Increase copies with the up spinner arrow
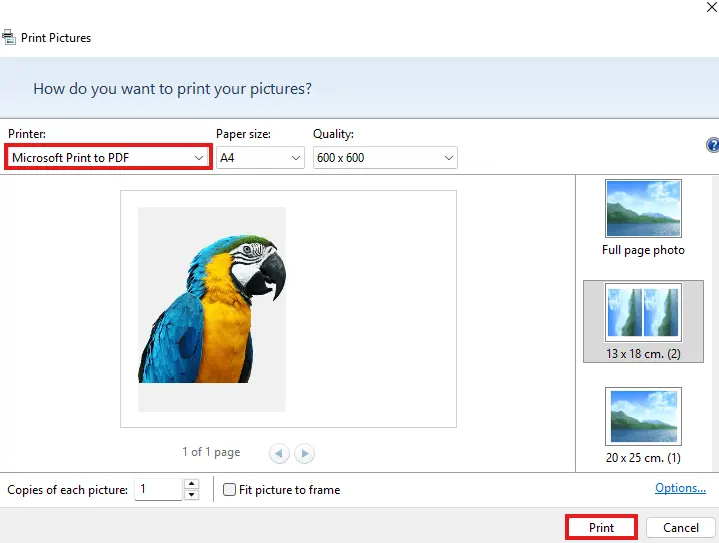The image size is (719, 543). click(191, 484)
